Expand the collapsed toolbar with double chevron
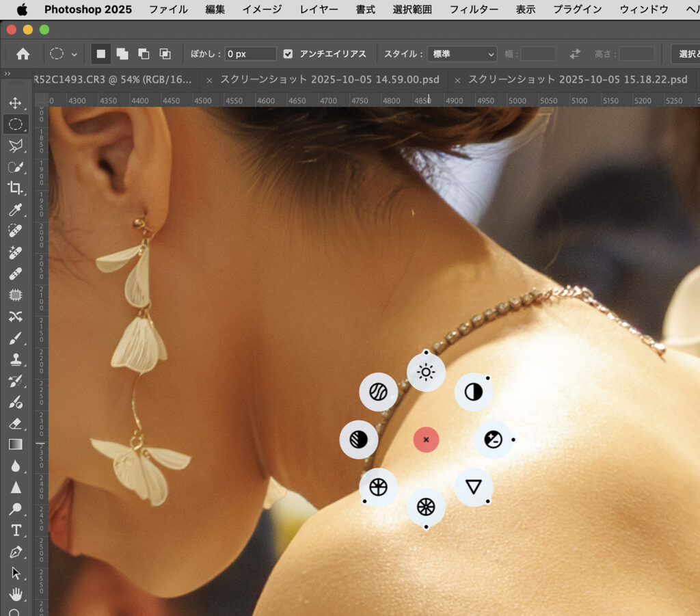 [x=7, y=73]
